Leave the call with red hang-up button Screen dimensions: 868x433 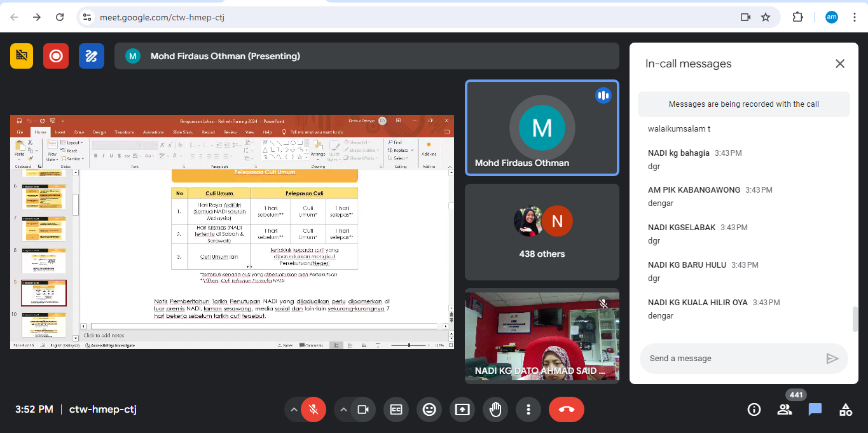click(x=566, y=409)
